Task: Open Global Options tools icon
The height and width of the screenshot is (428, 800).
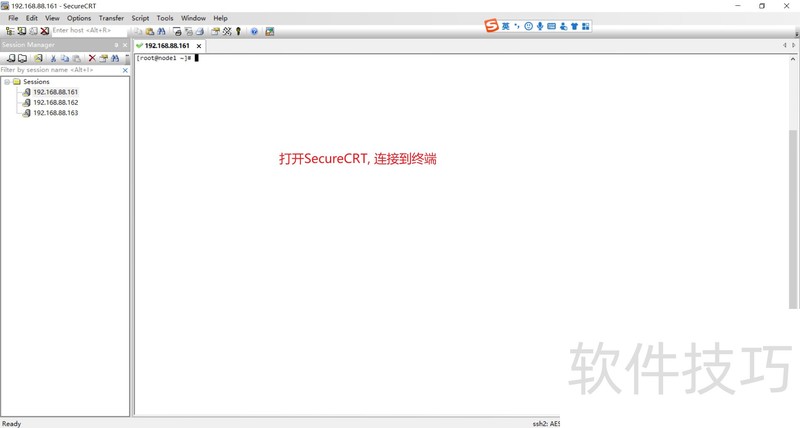Action: tap(227, 32)
